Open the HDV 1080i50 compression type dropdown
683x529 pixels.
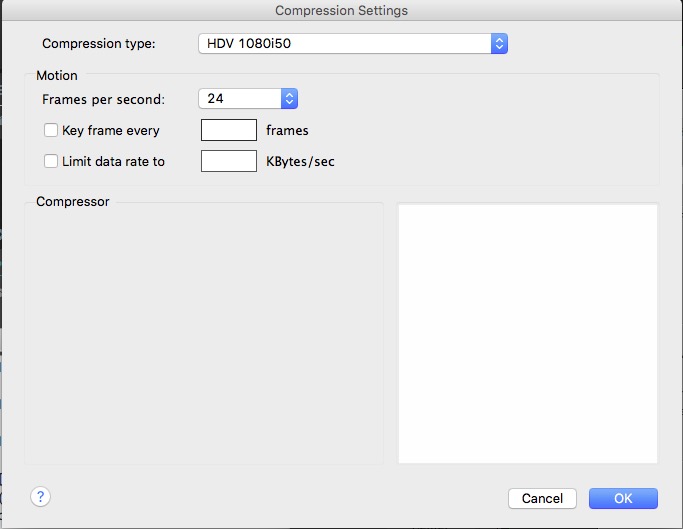[353, 44]
